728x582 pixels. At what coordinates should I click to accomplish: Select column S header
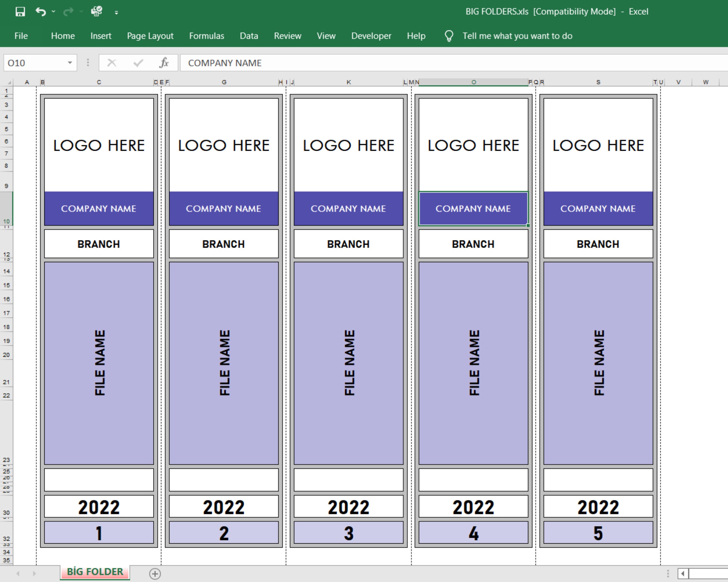(x=598, y=82)
